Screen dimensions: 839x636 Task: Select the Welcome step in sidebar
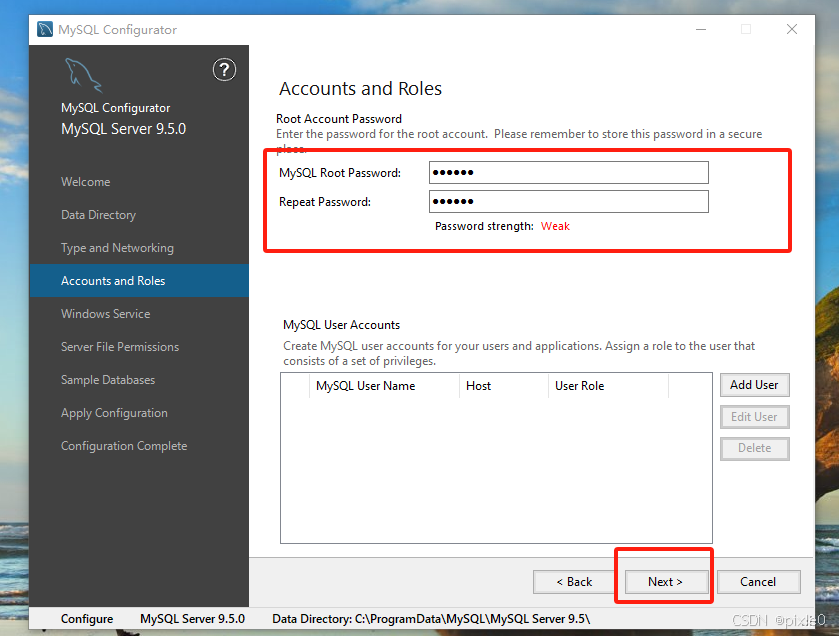point(86,182)
